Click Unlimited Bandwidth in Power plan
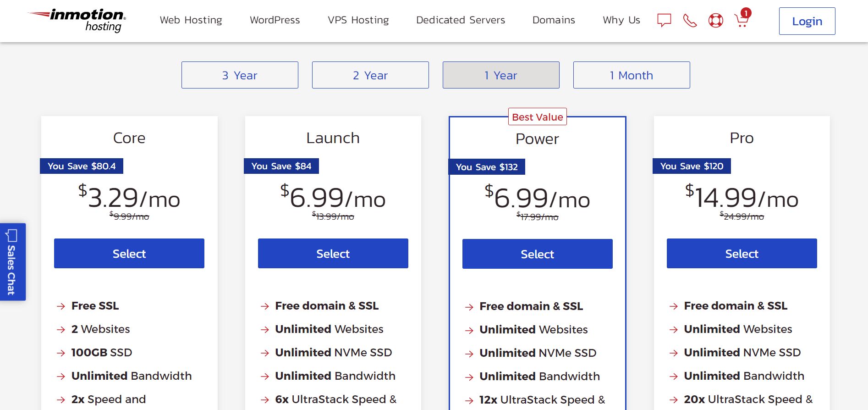 [540, 377]
